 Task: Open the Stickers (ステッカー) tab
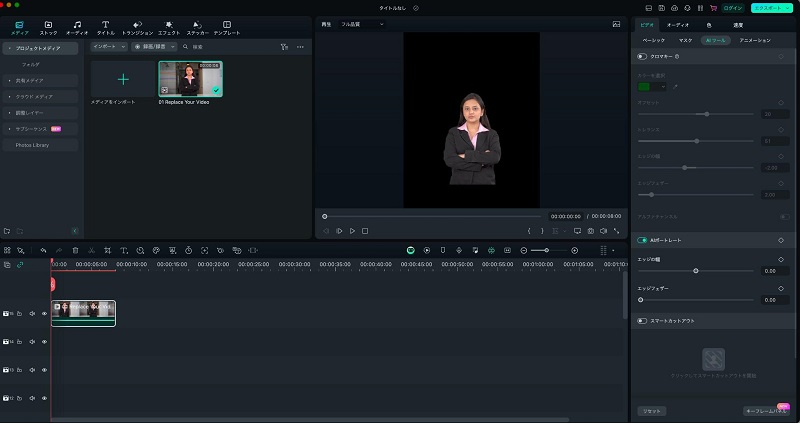[197, 28]
